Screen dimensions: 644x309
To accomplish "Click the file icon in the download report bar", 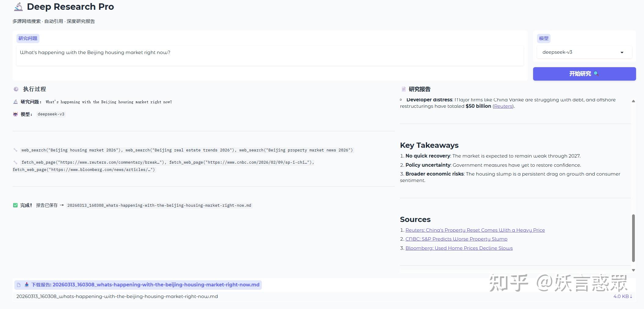I will click(x=19, y=285).
